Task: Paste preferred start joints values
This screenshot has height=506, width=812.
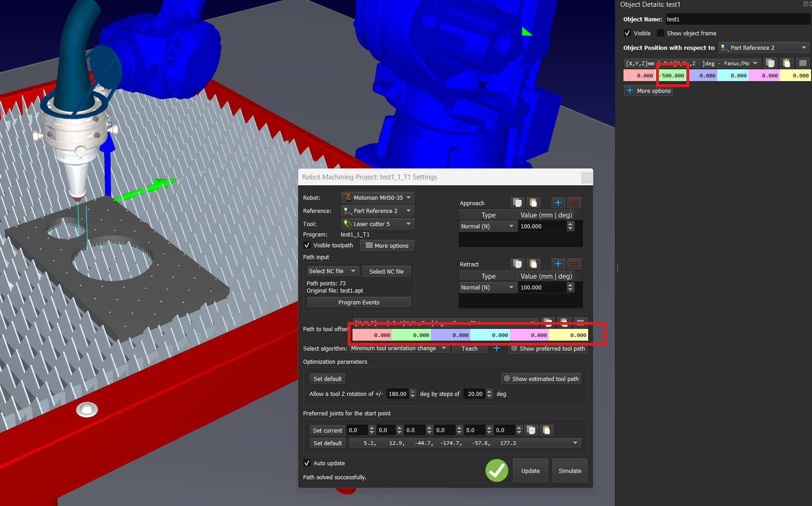Action: pos(546,430)
